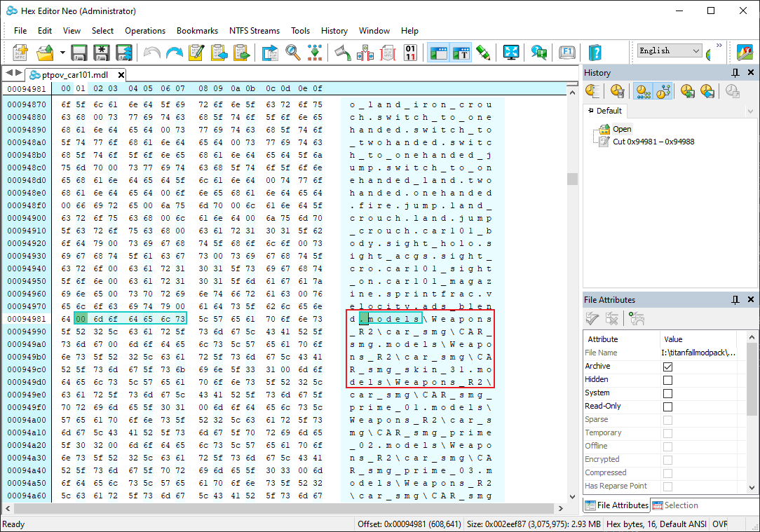Click the Save As asterisk floppy icon

101,53
